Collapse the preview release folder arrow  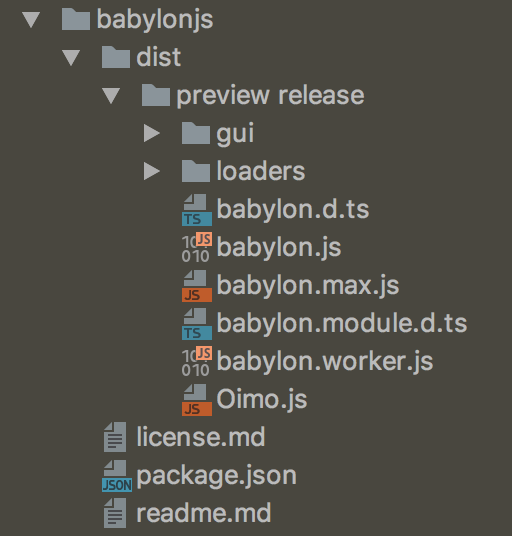(x=111, y=95)
